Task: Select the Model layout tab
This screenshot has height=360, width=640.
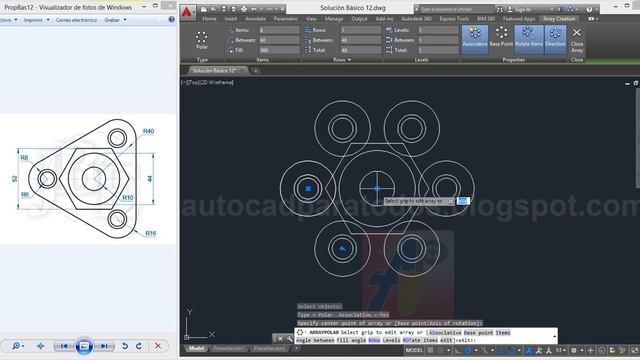Action: click(x=196, y=349)
